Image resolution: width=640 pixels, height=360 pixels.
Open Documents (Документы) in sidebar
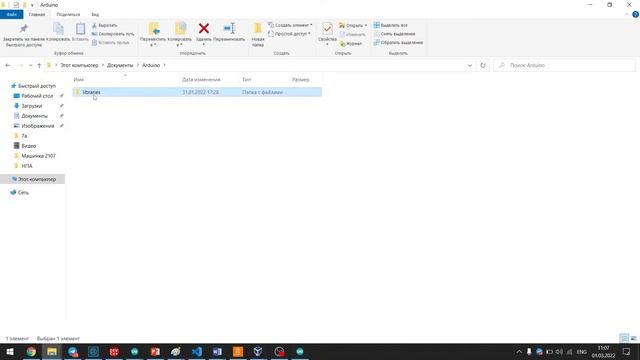31,116
